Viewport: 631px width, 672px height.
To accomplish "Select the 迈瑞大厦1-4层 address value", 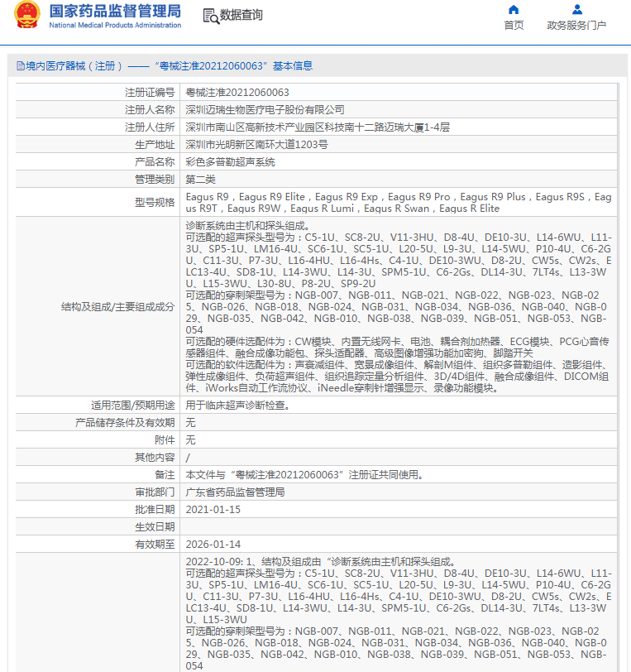I will (318, 127).
